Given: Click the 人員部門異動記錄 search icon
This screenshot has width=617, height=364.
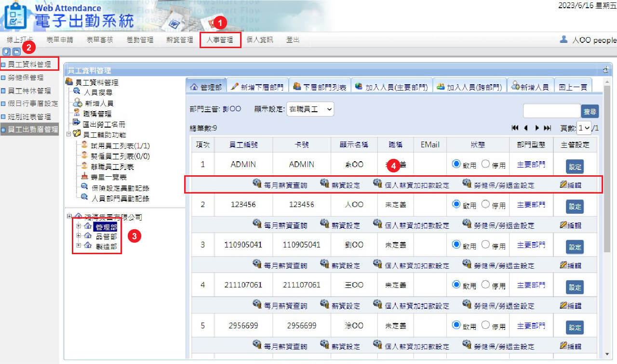Looking at the screenshot, I should (85, 198).
